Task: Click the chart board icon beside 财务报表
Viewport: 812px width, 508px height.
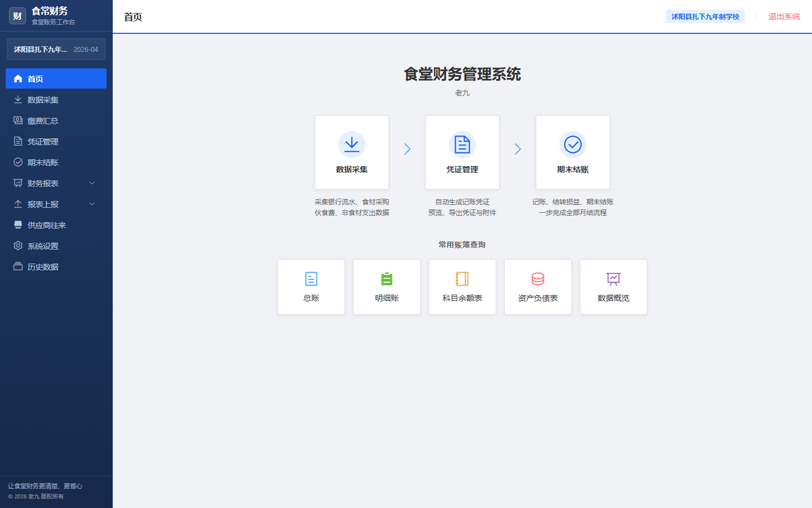Action: pos(18,183)
